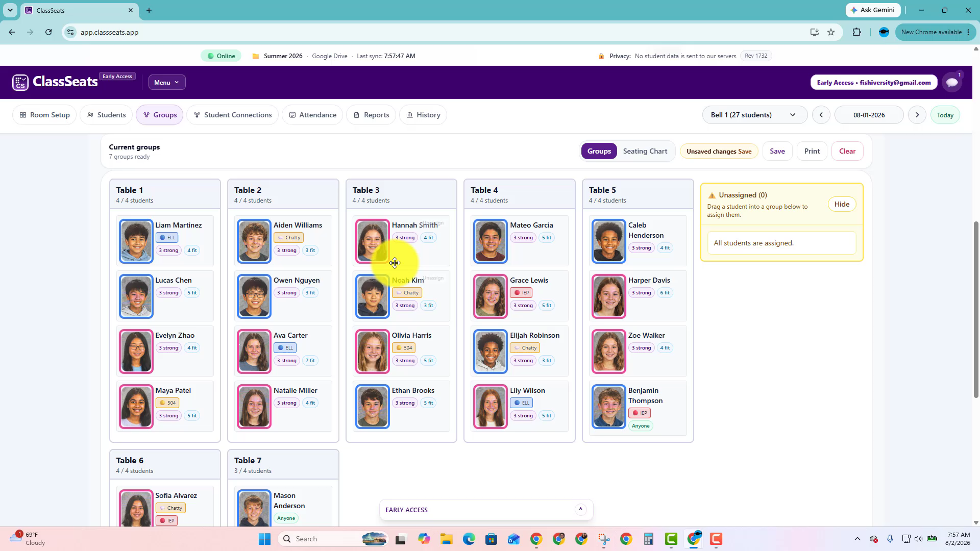Screen dimensions: 980x551
Task: Expand the Early Access panel chevron
Action: click(x=580, y=509)
